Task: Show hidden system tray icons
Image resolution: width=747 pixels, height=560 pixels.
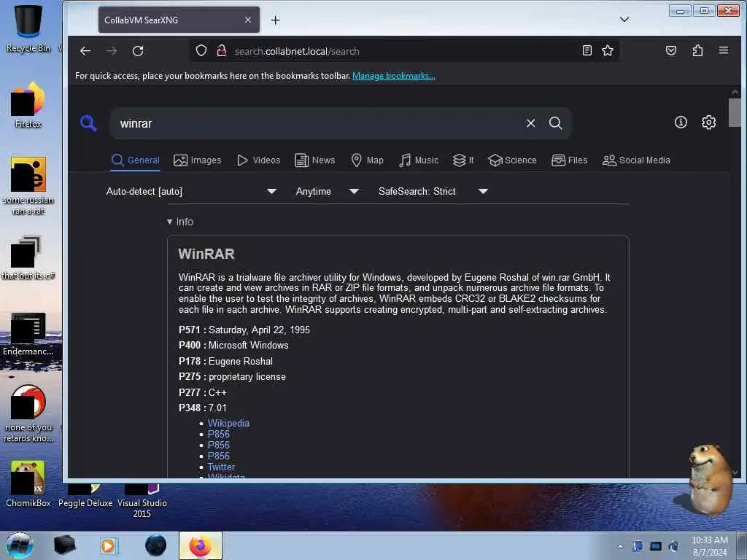Action: click(620, 546)
